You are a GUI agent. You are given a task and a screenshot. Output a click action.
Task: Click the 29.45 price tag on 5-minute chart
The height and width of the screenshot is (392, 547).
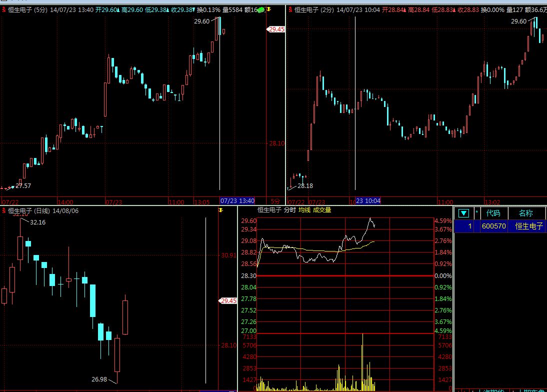[276, 29]
